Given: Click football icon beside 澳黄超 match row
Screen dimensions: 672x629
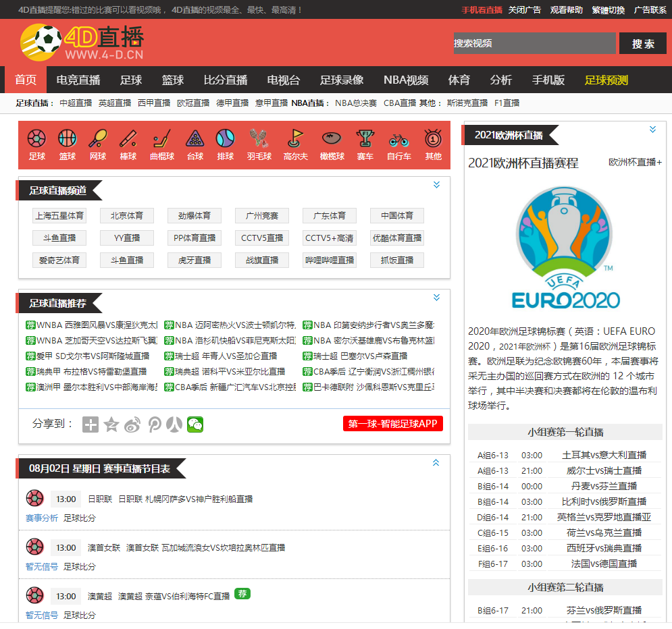Looking at the screenshot, I should (x=34, y=595).
